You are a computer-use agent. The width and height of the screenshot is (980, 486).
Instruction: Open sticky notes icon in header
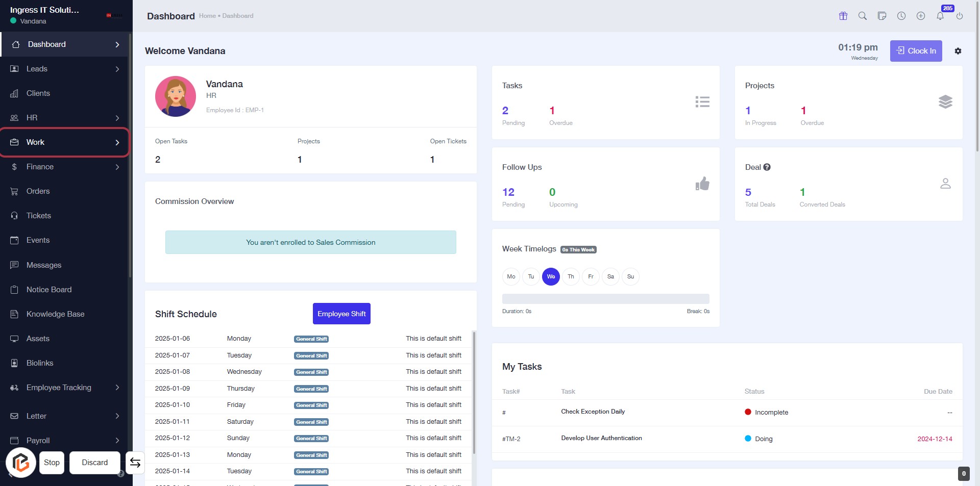point(882,16)
